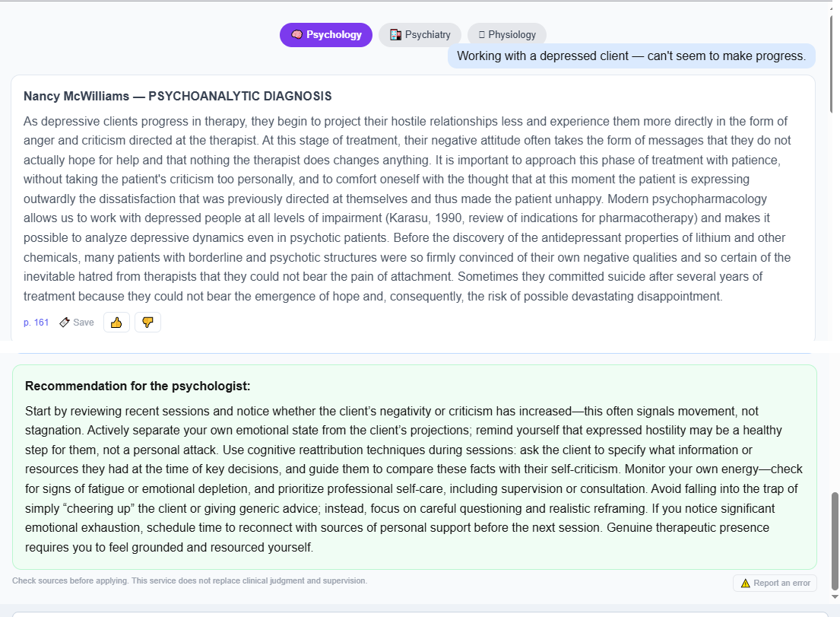Click the small icon on the Physiology tab

click(x=482, y=35)
